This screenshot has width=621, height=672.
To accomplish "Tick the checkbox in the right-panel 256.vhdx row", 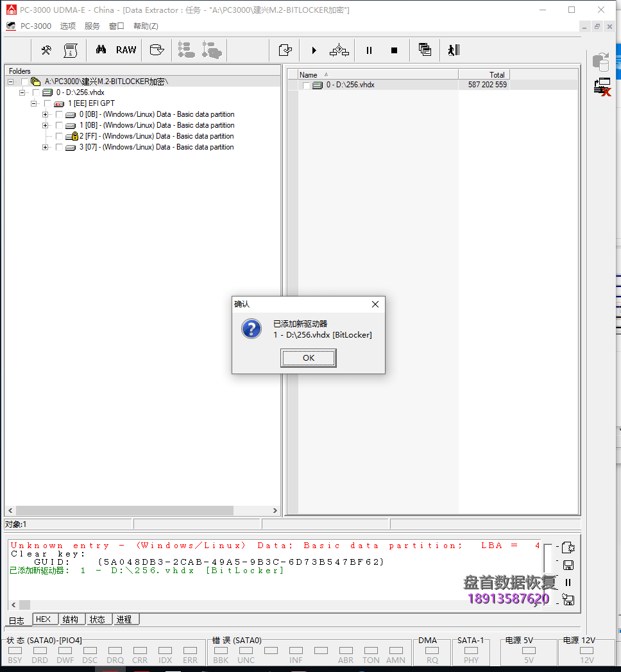I will pyautogui.click(x=306, y=85).
